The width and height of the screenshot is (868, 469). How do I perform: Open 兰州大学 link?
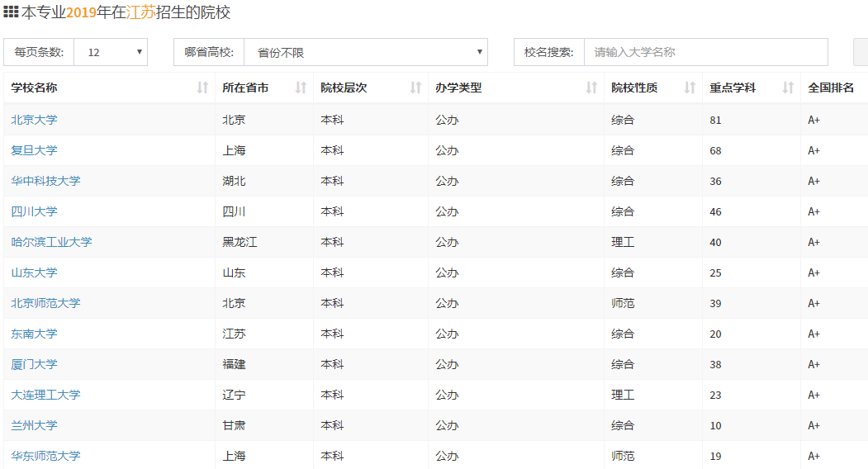pyautogui.click(x=34, y=425)
